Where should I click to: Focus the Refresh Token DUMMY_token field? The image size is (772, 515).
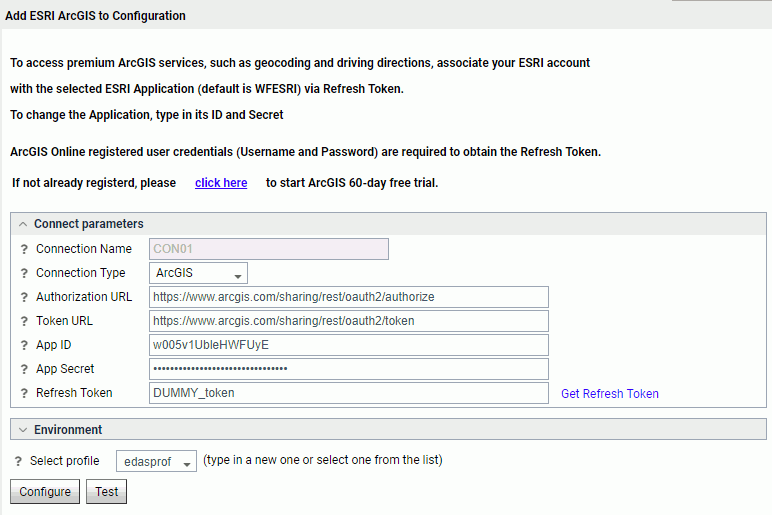(x=349, y=393)
